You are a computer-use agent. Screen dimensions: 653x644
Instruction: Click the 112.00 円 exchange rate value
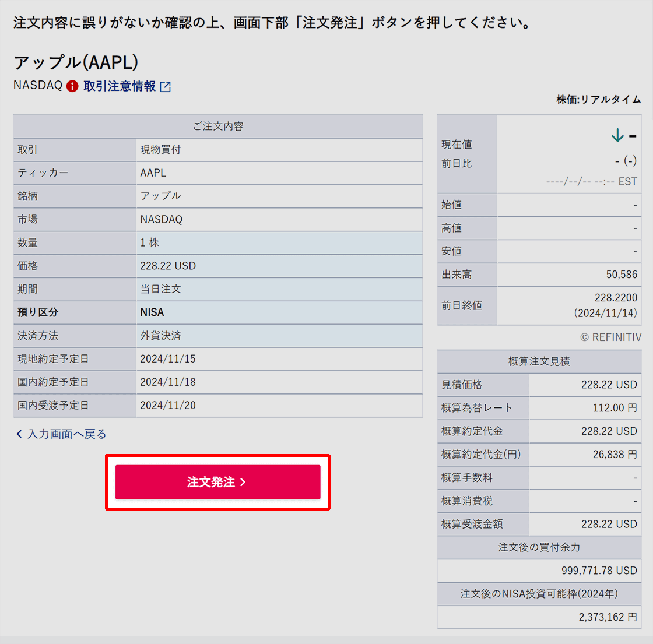[x=615, y=408]
